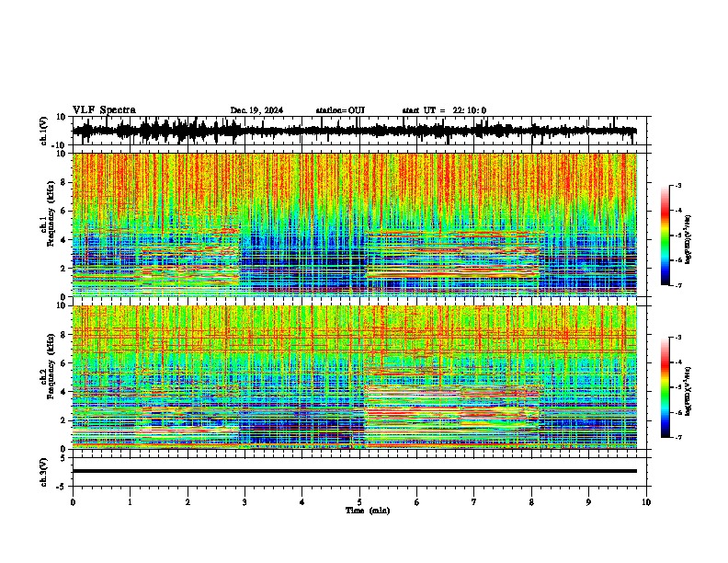This screenshot has height=563, width=728.
Task: Click the log(PSD) label beside ch.1 colorbar
Action: pyautogui.click(x=688, y=239)
